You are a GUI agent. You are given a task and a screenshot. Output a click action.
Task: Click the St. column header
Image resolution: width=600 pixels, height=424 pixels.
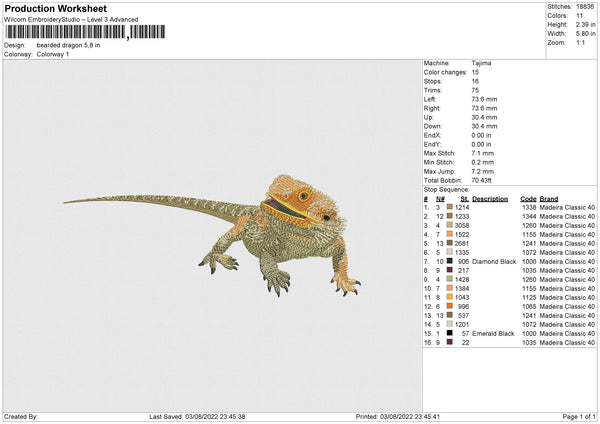tap(464, 198)
